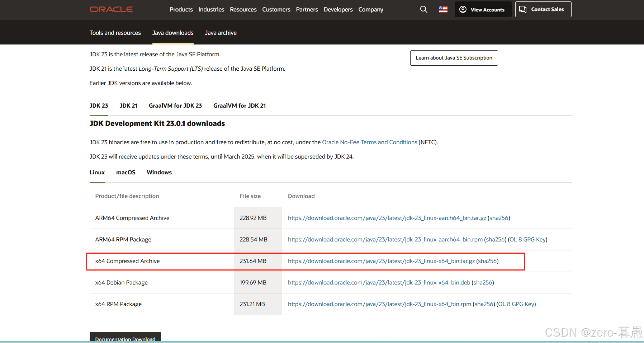Click the Documentation Download button
The image size is (644, 343).
(125, 339)
